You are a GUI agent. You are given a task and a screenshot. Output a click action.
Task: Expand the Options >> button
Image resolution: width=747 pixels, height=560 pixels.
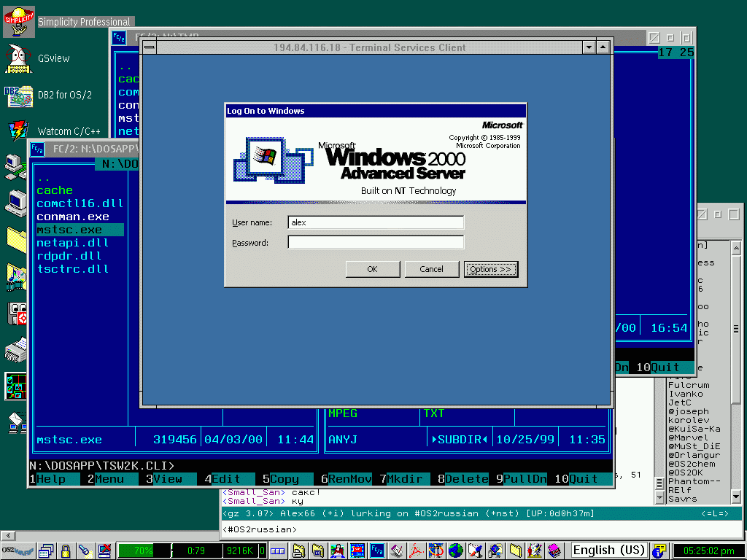[491, 269]
